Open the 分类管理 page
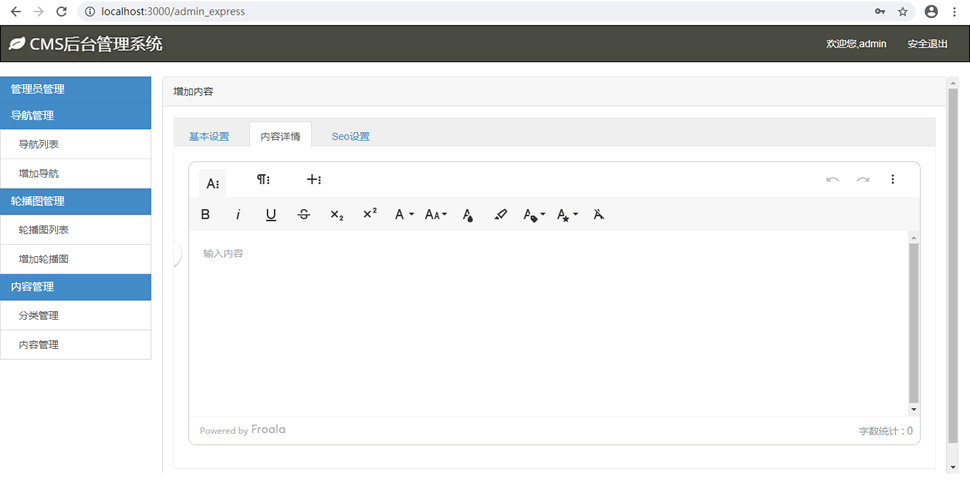The height and width of the screenshot is (491, 970). (x=75, y=315)
